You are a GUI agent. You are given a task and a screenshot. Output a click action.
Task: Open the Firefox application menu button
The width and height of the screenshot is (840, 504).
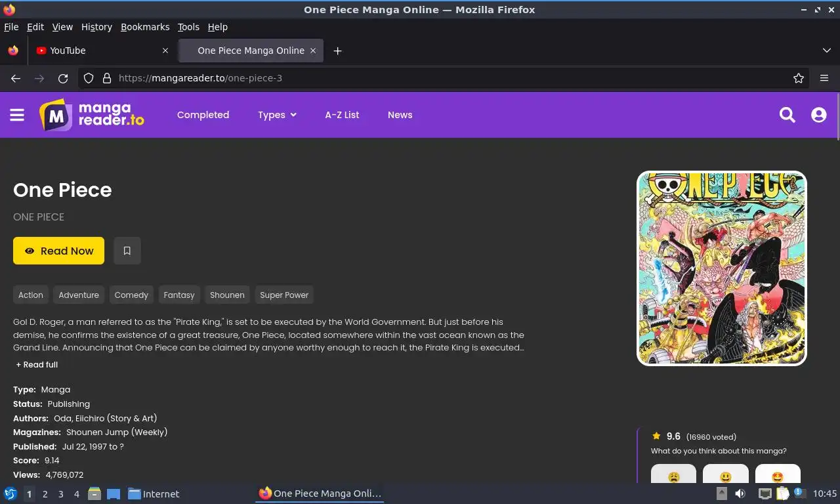[x=824, y=78]
